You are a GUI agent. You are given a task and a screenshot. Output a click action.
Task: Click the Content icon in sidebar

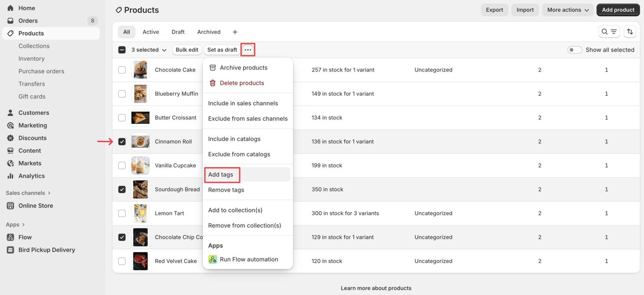[x=10, y=151]
